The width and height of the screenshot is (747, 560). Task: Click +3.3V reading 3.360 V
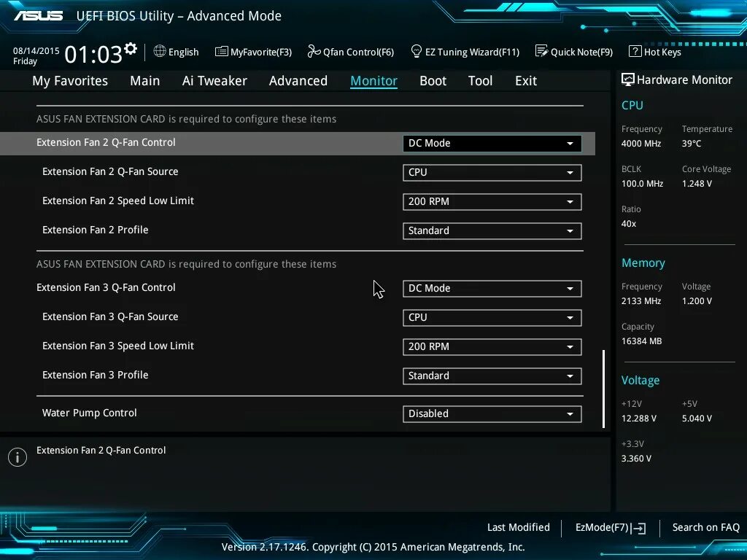pyautogui.click(x=636, y=459)
